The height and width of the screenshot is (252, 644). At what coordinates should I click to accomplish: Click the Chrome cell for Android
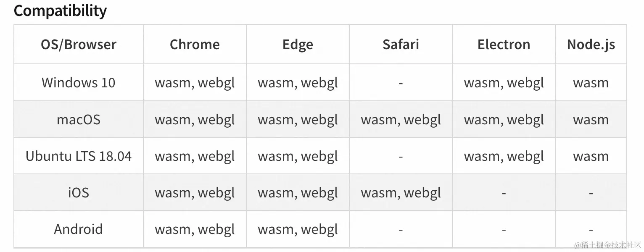[195, 229]
